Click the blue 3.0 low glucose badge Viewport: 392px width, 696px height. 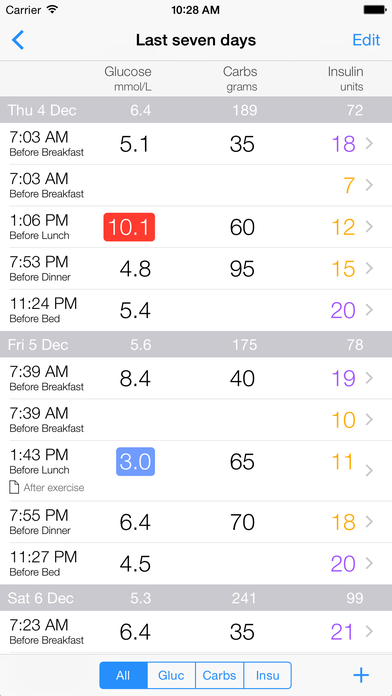tap(135, 462)
